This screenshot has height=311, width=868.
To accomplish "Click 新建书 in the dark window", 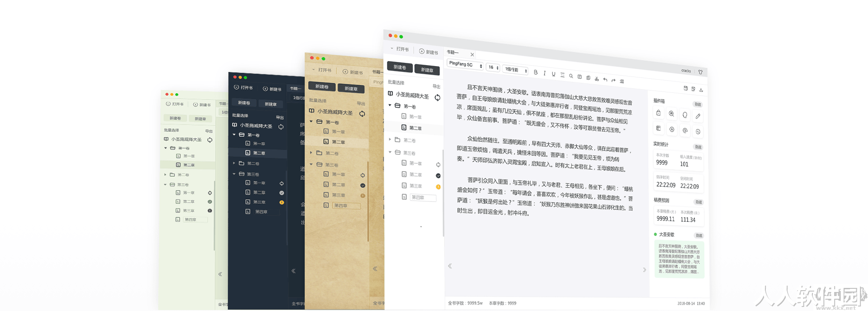I will click(272, 89).
